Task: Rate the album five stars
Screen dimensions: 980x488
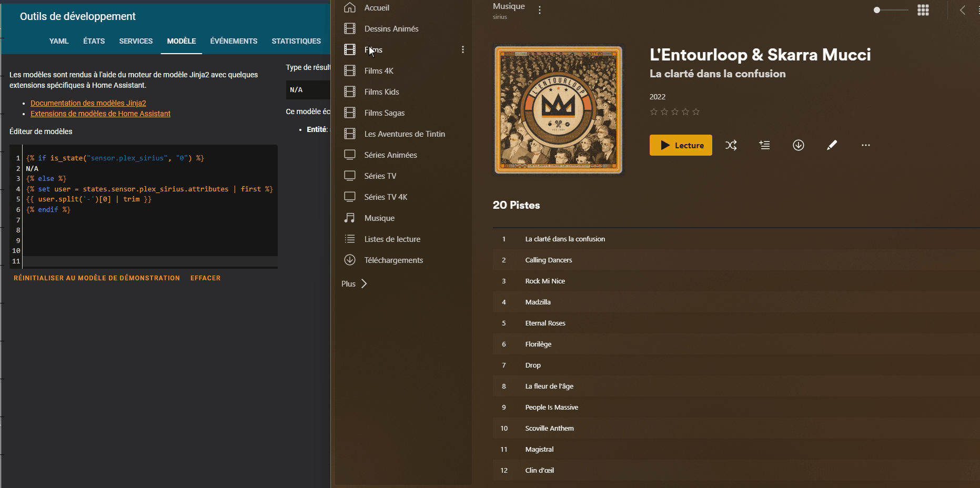Action: pos(696,111)
